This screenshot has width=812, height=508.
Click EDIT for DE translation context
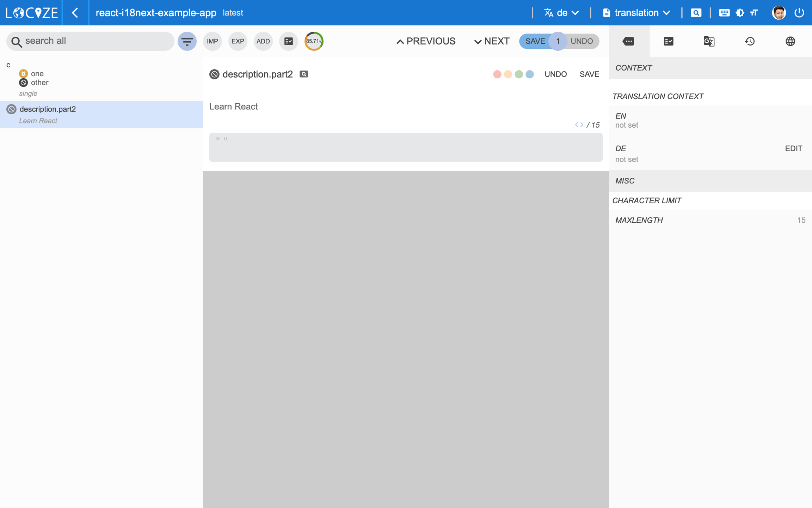pyautogui.click(x=793, y=149)
